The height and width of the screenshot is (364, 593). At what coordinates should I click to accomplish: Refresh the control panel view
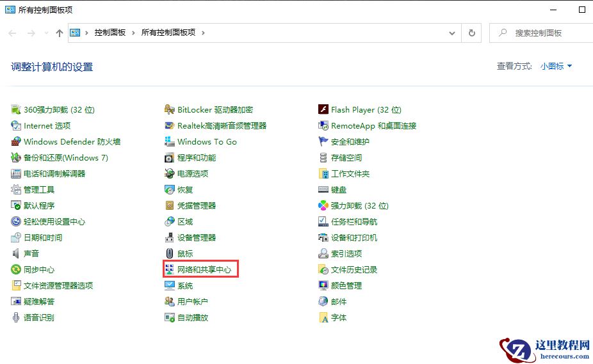[471, 33]
